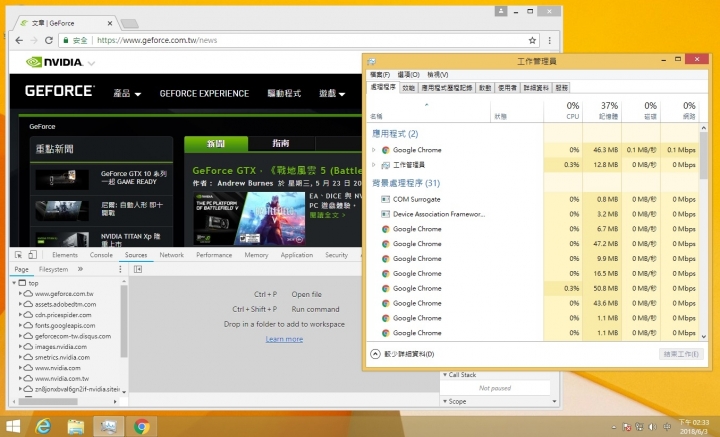Select the cdn.pricespider.com domain entry
The height and width of the screenshot is (437, 720).
63,315
